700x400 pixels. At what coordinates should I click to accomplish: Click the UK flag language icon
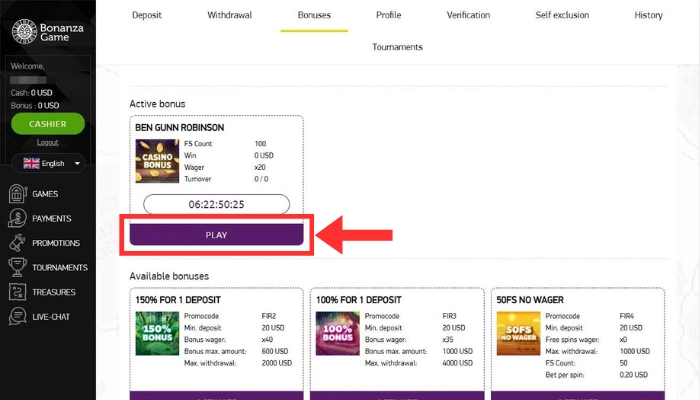click(x=31, y=163)
